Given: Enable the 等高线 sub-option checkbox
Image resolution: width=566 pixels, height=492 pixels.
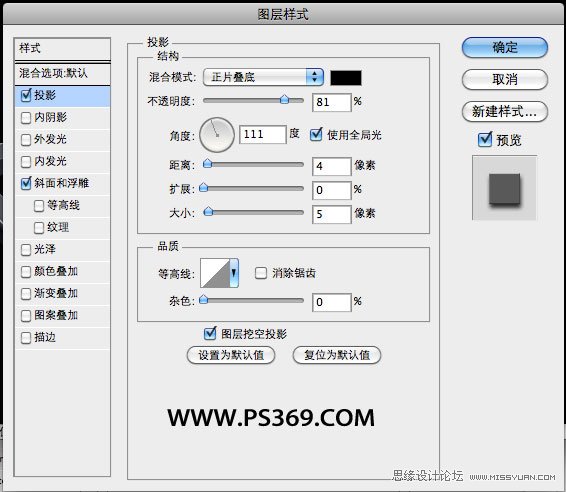Looking at the screenshot, I should coord(39,206).
